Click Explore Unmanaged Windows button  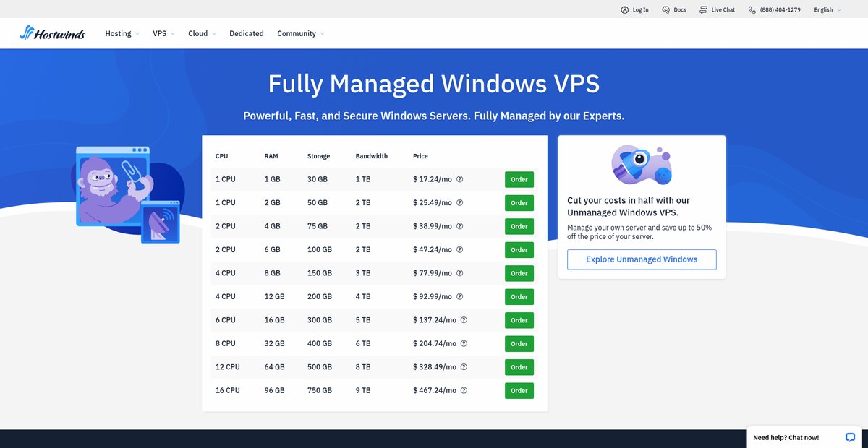[642, 259]
